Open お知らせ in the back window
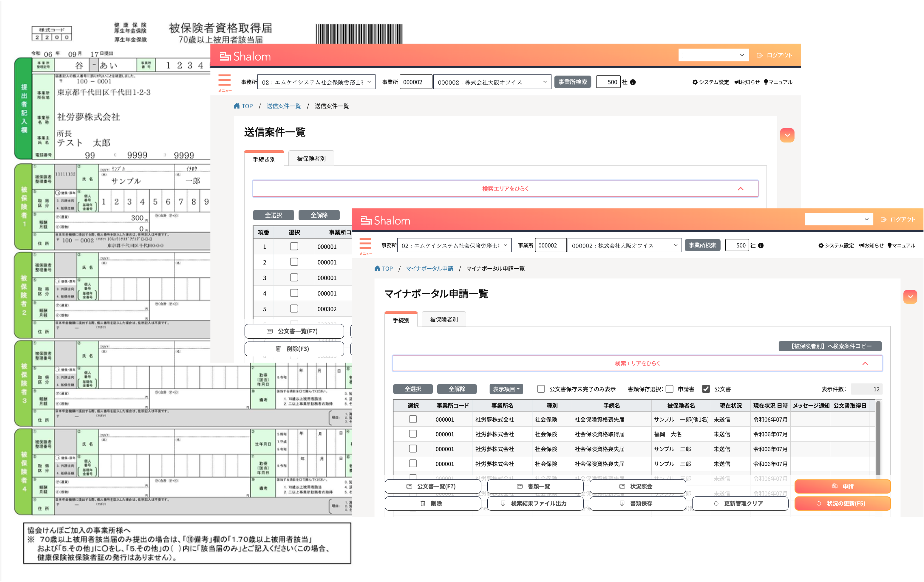Viewport: 924px width, 582px height. pos(747,82)
